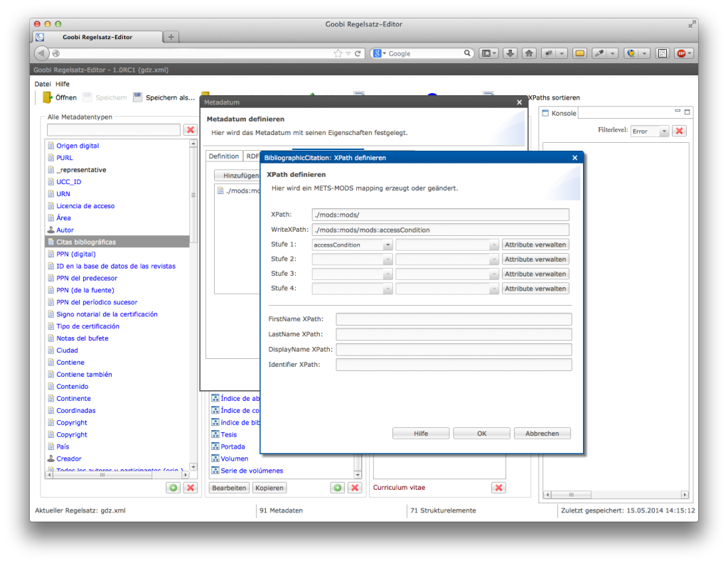Open the Filterlevel Error dropdown
The width and height of the screenshot is (728, 563).
click(664, 132)
